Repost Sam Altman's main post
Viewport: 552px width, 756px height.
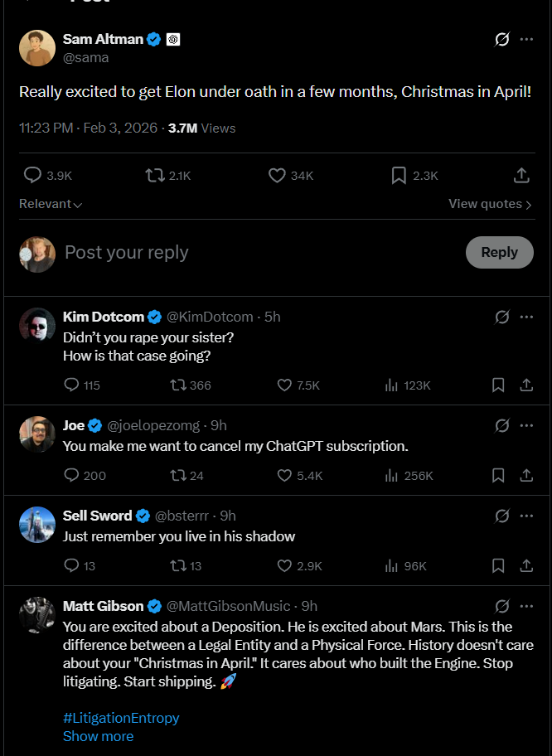(x=154, y=176)
